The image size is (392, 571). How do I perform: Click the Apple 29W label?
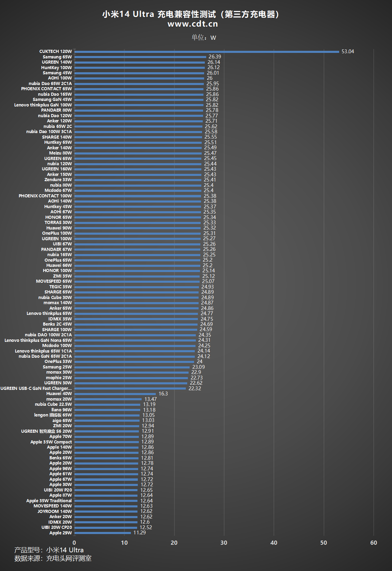[61, 533]
